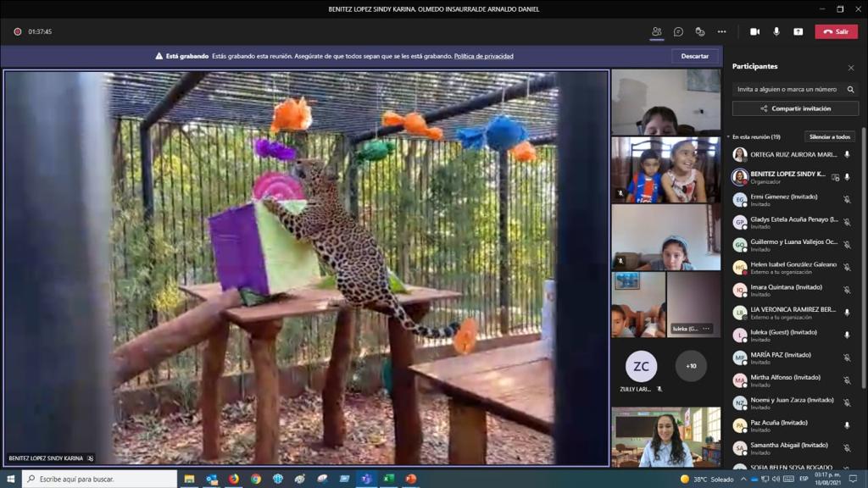This screenshot has width=868, height=488.
Task: Toggle the microphone in the meeting toolbar
Action: pos(776,31)
